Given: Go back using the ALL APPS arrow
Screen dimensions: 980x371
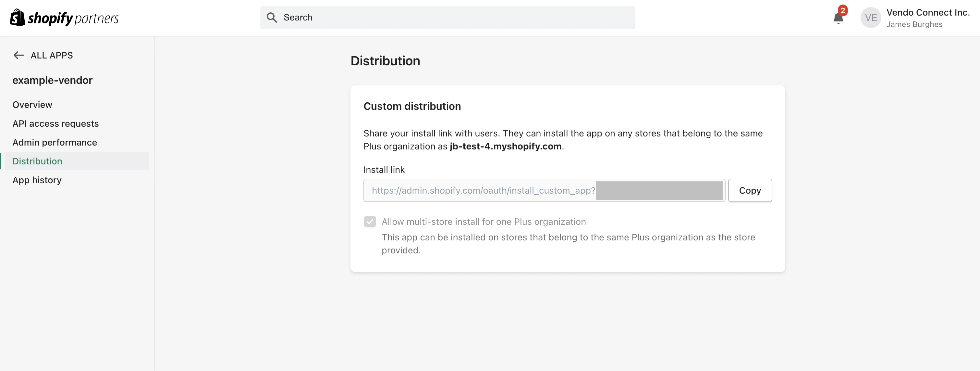Looking at the screenshot, I should [x=18, y=55].
